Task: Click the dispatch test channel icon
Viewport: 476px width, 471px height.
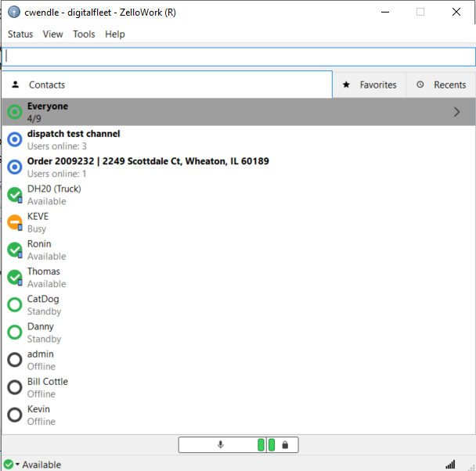Action: [x=14, y=139]
